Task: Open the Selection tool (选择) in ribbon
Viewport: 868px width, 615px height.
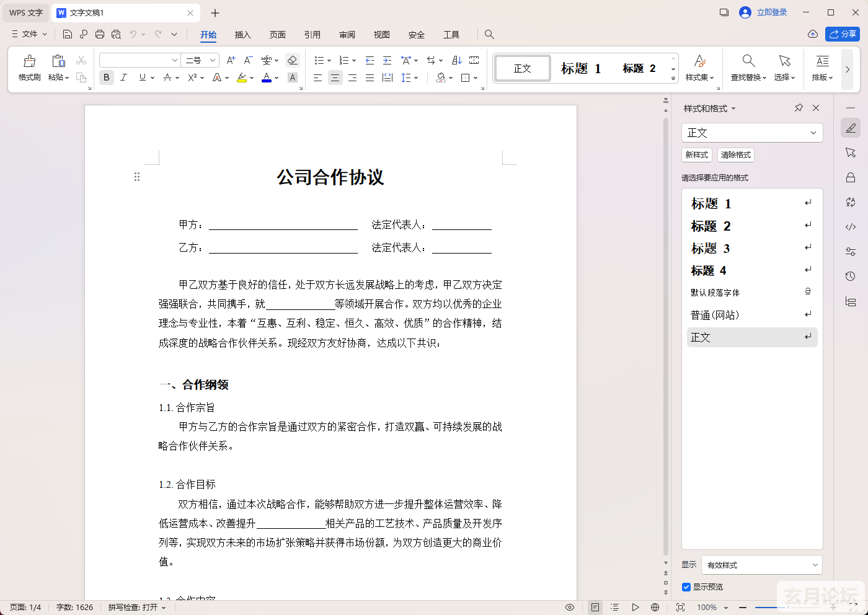Action: pos(784,68)
